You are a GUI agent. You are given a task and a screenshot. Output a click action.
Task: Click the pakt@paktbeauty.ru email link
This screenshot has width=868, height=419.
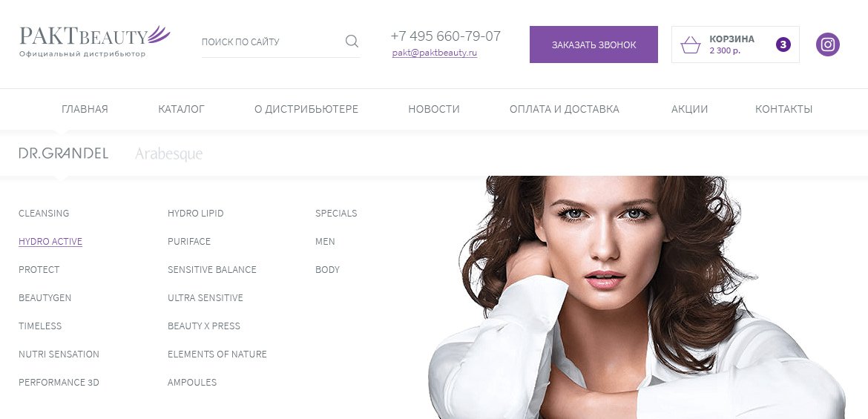point(435,53)
